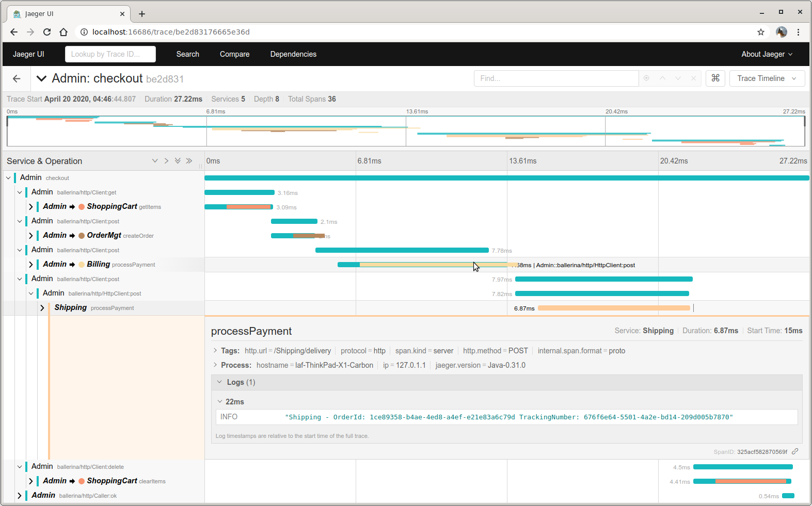Open the Compare page from navbar

pos(234,54)
